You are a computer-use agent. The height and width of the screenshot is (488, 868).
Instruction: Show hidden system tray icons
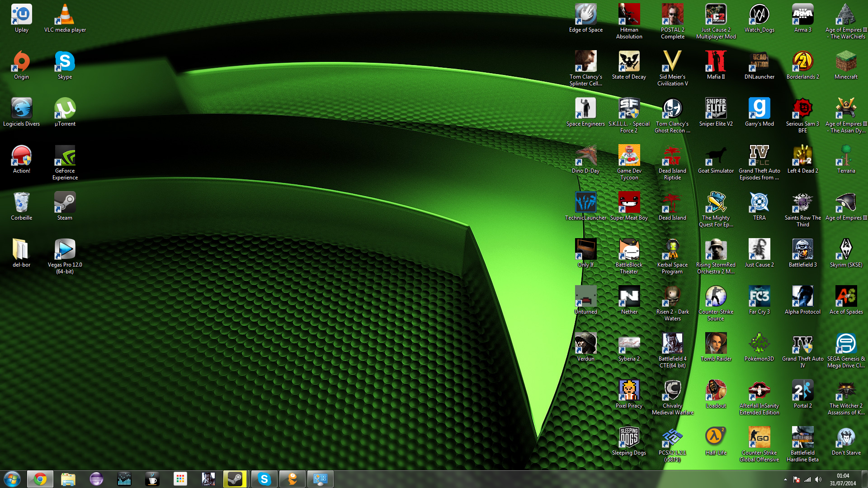[785, 479]
